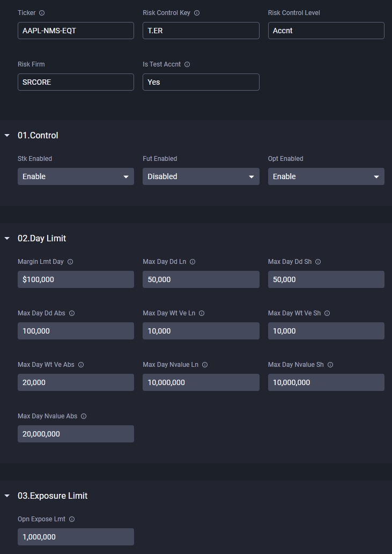
Task: Collapse the 02.Day Limit section
Action: pos(7,239)
